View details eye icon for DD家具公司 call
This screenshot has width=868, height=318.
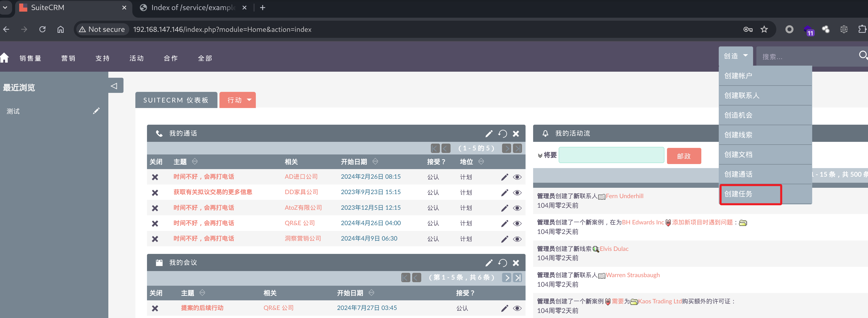517,193
